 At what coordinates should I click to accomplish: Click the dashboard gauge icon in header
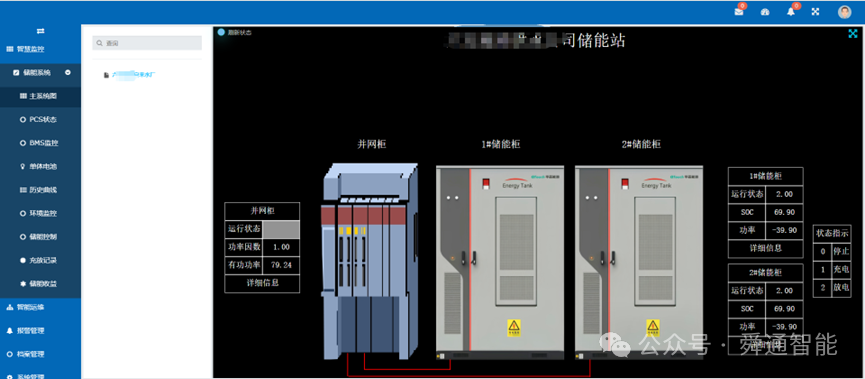point(765,12)
